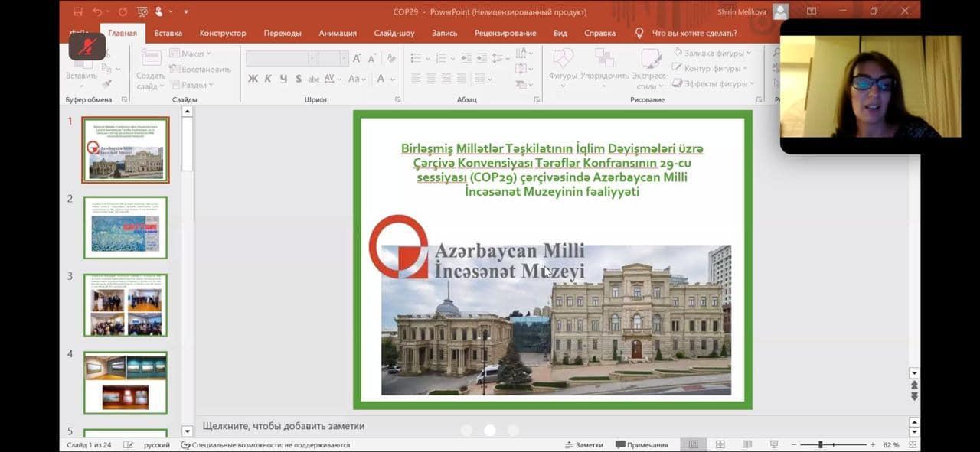Toggle italic (К) formatting
Viewport: 980px width, 452px height.
coord(268,79)
